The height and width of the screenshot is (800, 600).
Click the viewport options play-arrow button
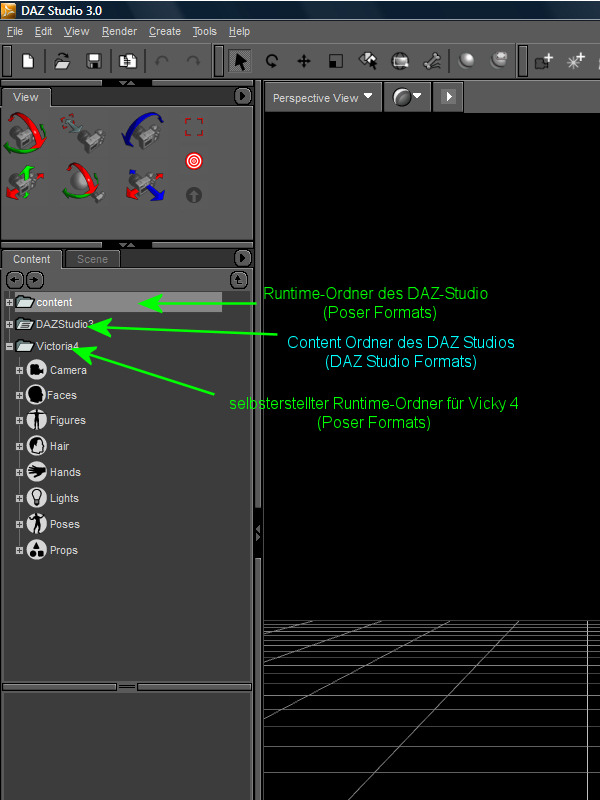448,97
